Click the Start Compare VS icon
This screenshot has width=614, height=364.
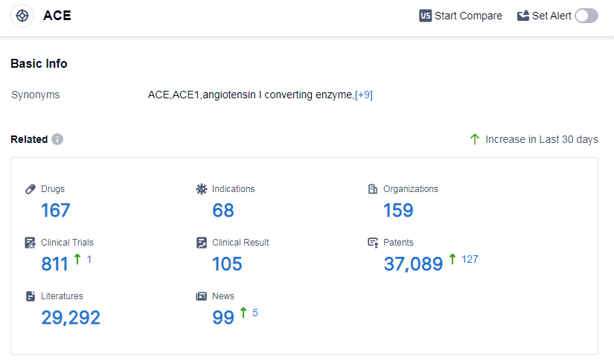click(426, 16)
